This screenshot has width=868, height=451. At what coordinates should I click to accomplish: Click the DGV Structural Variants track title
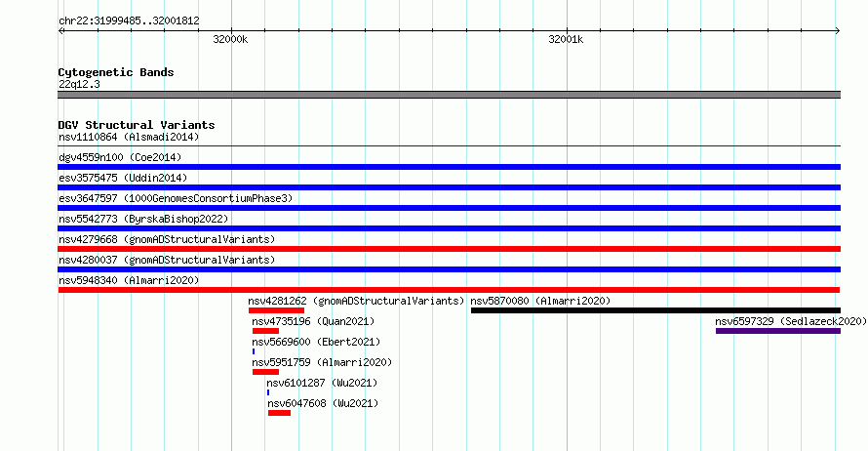tap(137, 125)
